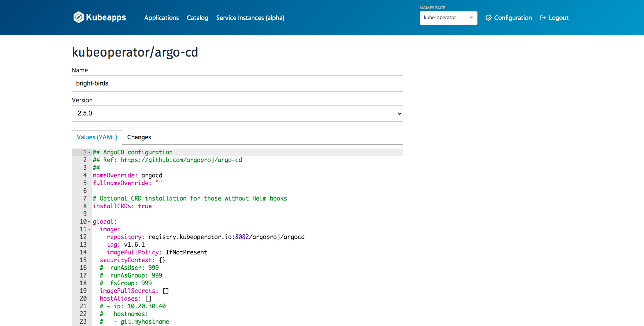Click the # runAsGroup: 999 line
Viewport: 644px width, 326px height.
[x=131, y=276]
